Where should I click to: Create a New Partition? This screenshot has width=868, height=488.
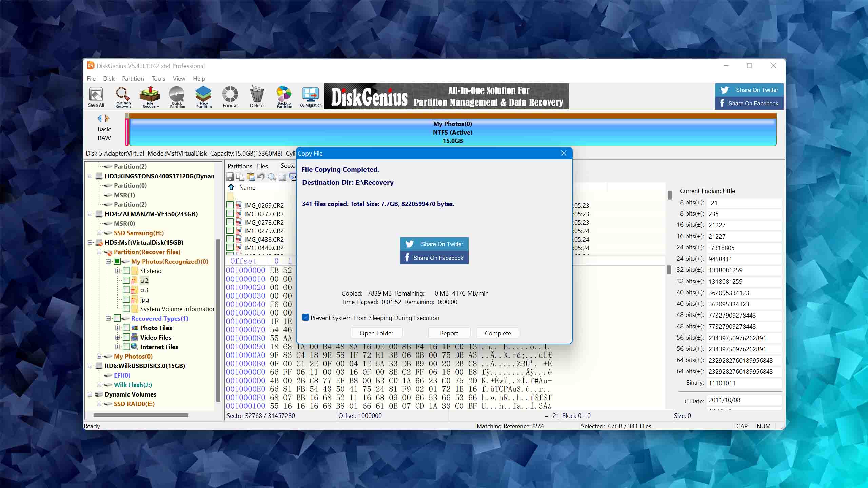(204, 97)
